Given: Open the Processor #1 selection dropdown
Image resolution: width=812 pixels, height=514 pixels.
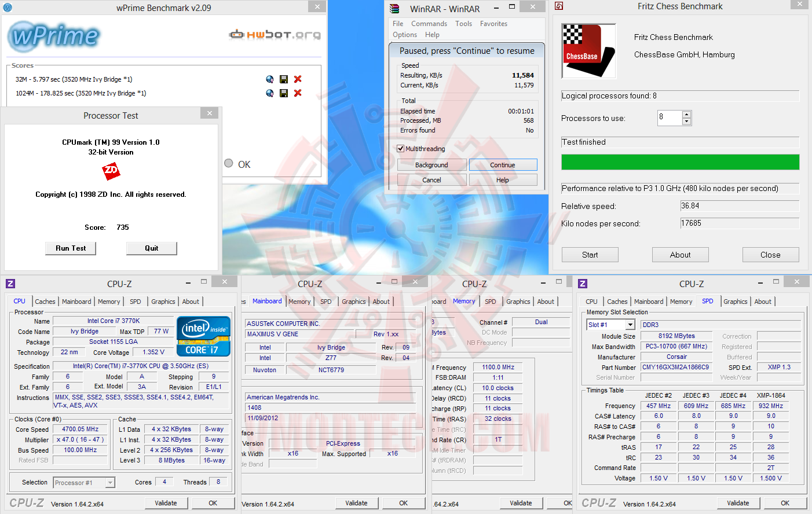Looking at the screenshot, I should coord(110,483).
